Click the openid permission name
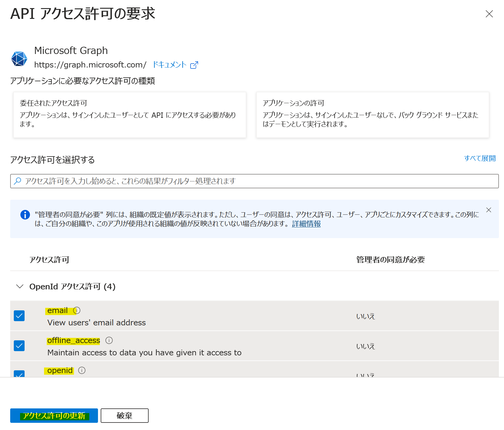This screenshot has width=504, height=430. pyautogui.click(x=60, y=371)
